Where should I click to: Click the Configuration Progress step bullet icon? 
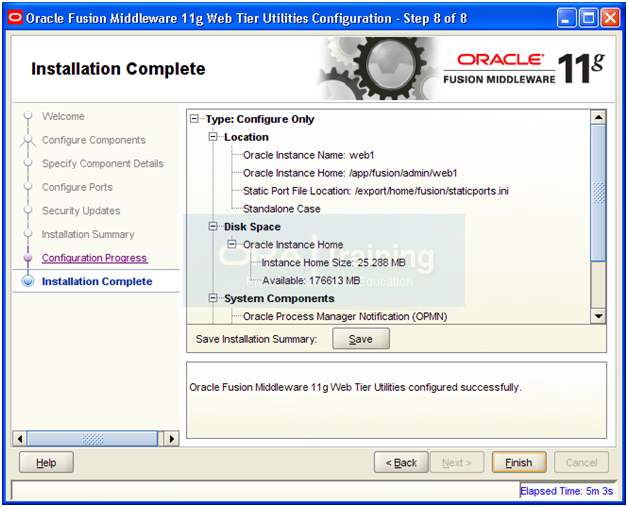tap(28, 258)
